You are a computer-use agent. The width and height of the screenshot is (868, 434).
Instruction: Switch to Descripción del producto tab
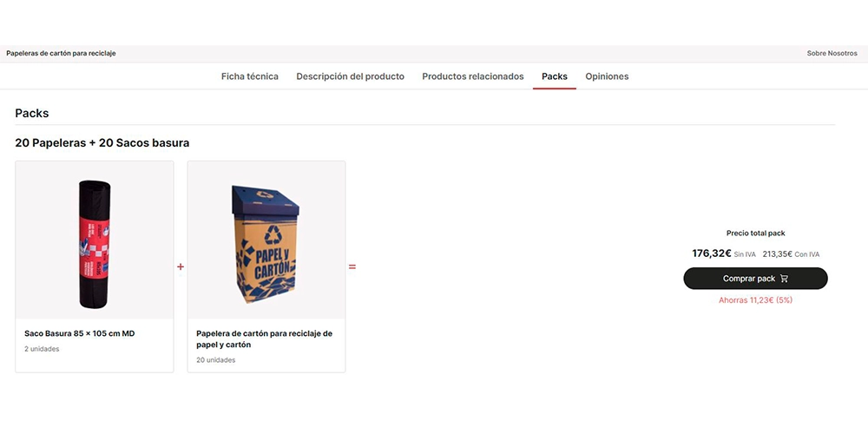coord(351,76)
